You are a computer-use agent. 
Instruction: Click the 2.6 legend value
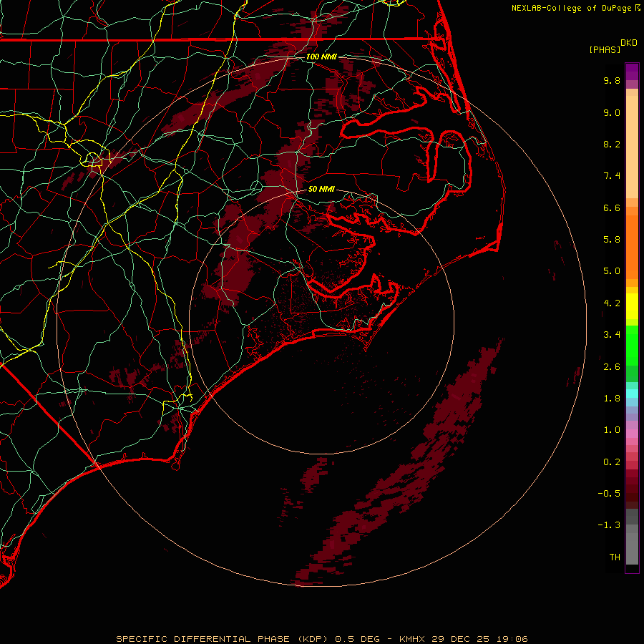(612, 367)
